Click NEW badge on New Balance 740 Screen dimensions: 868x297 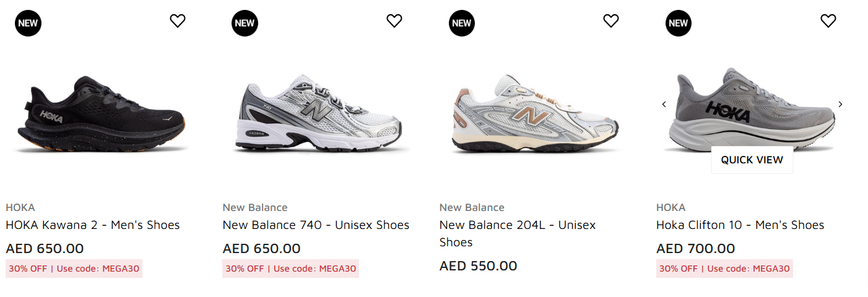245,24
